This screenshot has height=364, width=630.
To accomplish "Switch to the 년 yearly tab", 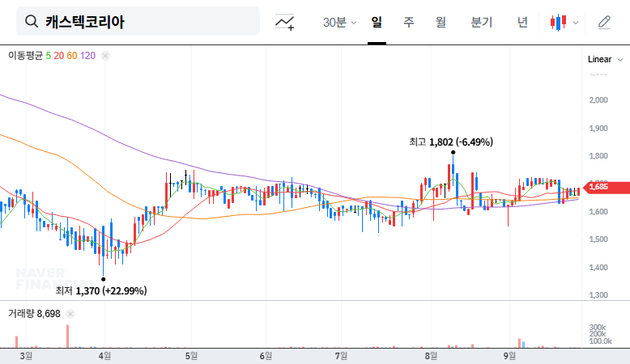I will point(522,22).
